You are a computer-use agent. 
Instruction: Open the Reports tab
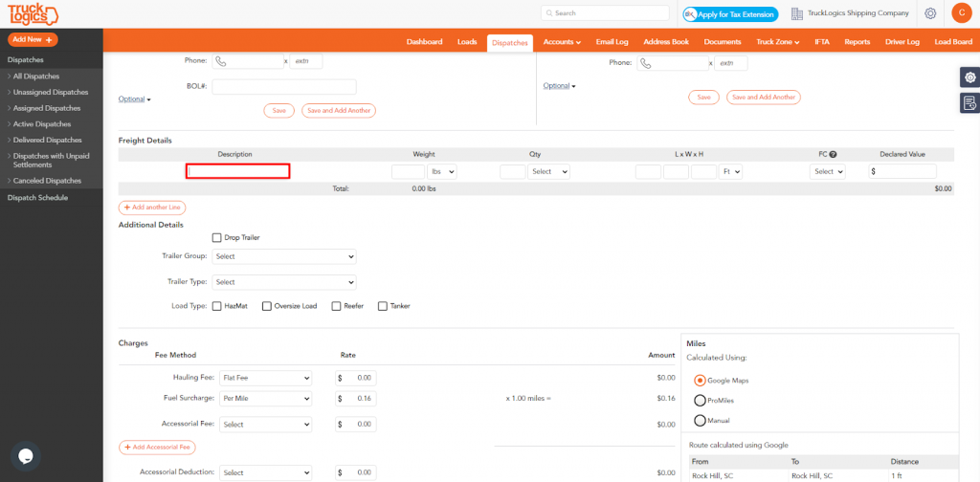857,42
